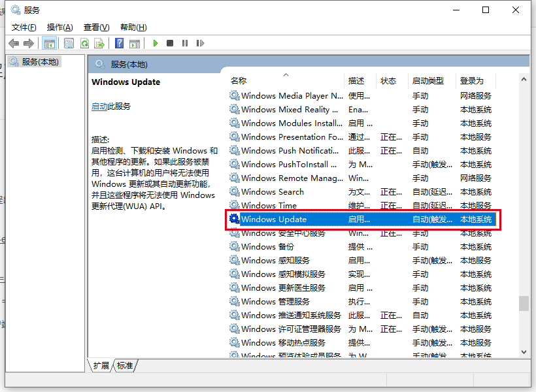Click the Forward arrow toolbar icon
Image resolution: width=536 pixels, height=392 pixels.
pyautogui.click(x=28, y=43)
